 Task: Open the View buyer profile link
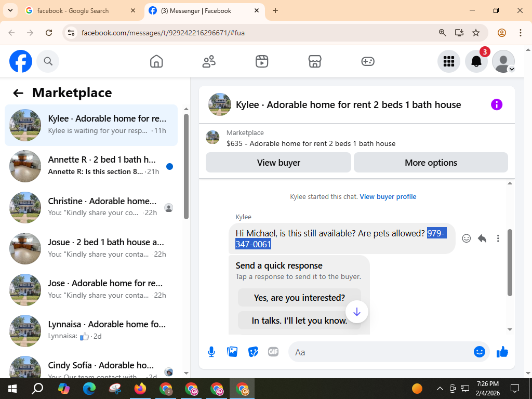388,197
